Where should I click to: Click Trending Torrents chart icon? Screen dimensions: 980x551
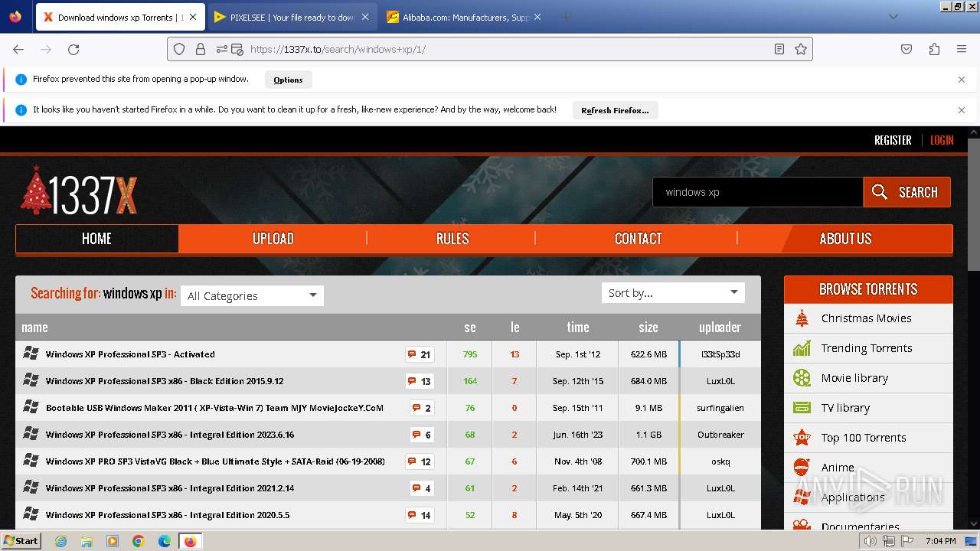(802, 348)
